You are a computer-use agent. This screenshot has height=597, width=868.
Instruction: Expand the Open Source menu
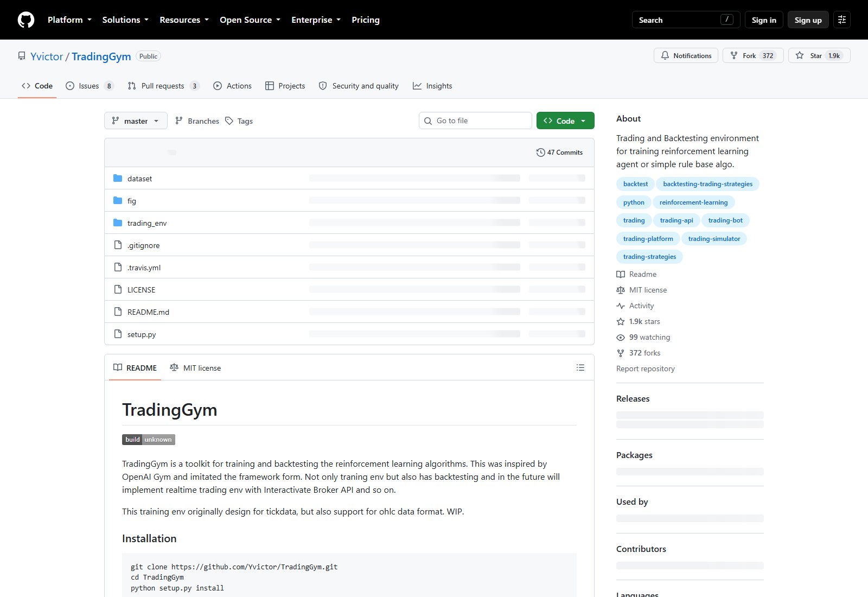coord(250,20)
